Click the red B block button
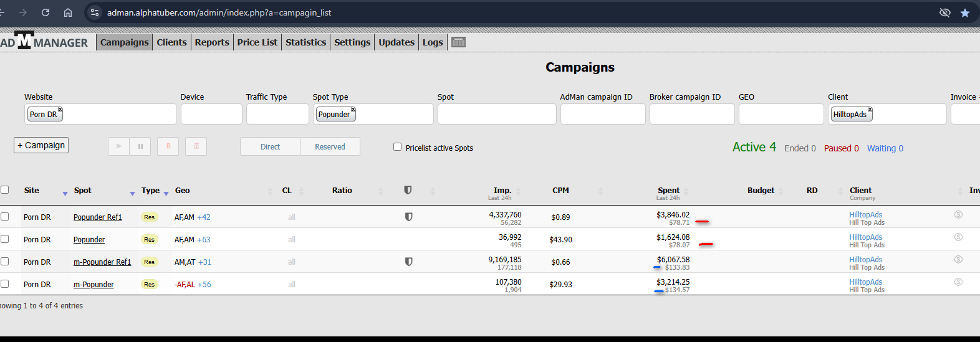Image resolution: width=980 pixels, height=342 pixels. click(x=168, y=146)
